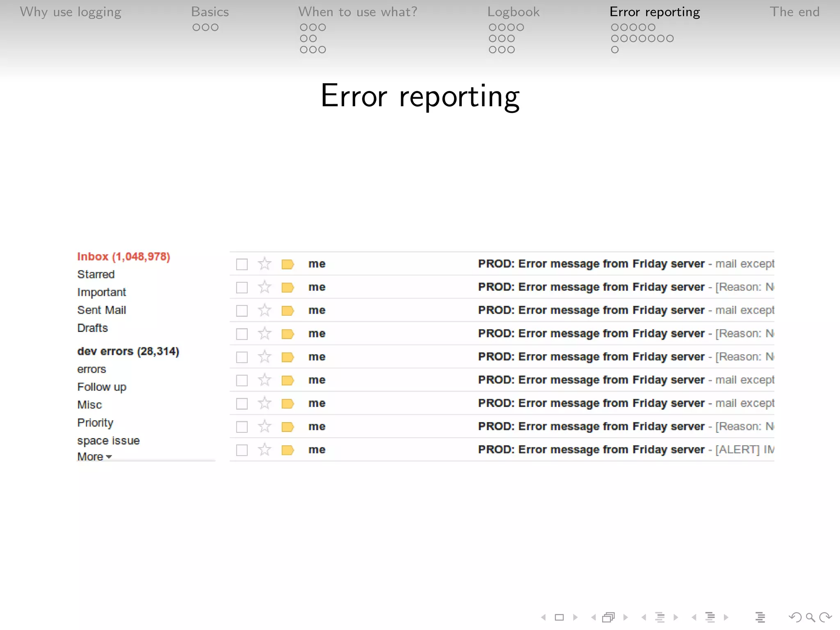Tick the checkbox on the first email row
Screen dimensions: 840x630
point(242,264)
